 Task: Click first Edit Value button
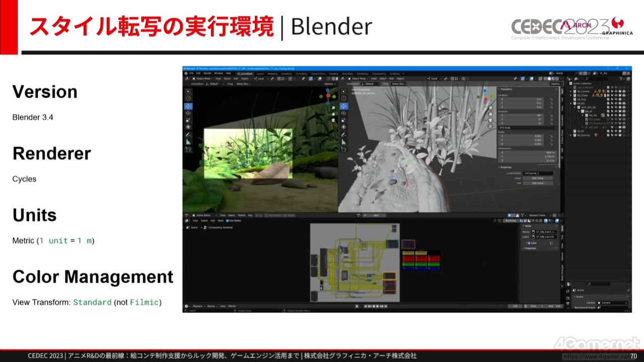click(538, 178)
